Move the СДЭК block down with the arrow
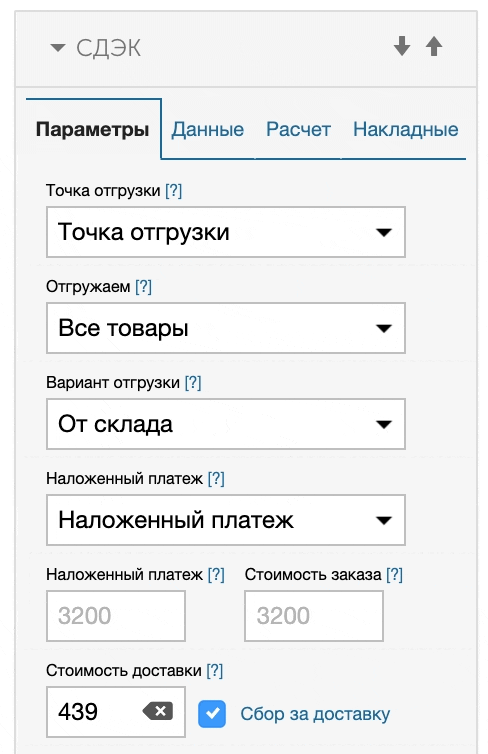488x754 pixels. coord(402,47)
